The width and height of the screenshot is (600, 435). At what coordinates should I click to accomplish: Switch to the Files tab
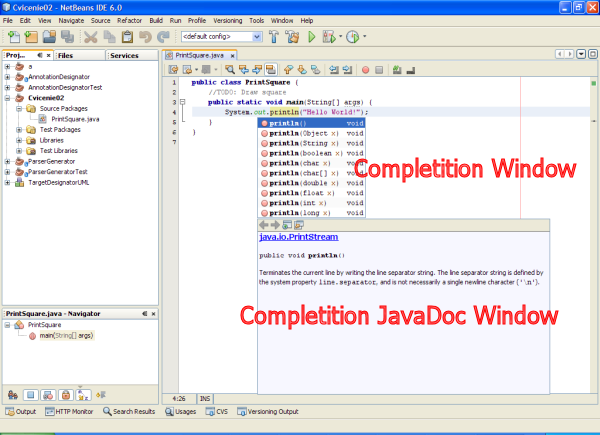[80, 55]
